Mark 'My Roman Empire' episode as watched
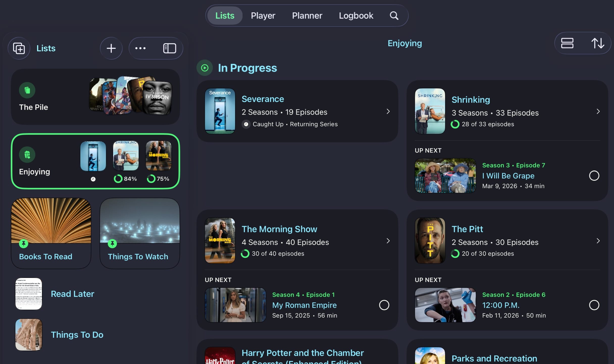The height and width of the screenshot is (364, 614). coord(385,305)
